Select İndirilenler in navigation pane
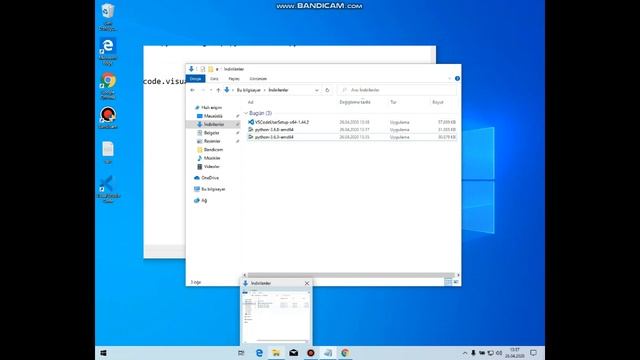The width and height of the screenshot is (640, 360). click(x=214, y=124)
